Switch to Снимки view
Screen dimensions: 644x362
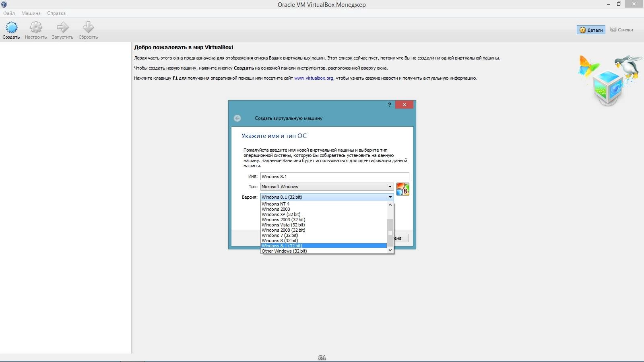(621, 30)
